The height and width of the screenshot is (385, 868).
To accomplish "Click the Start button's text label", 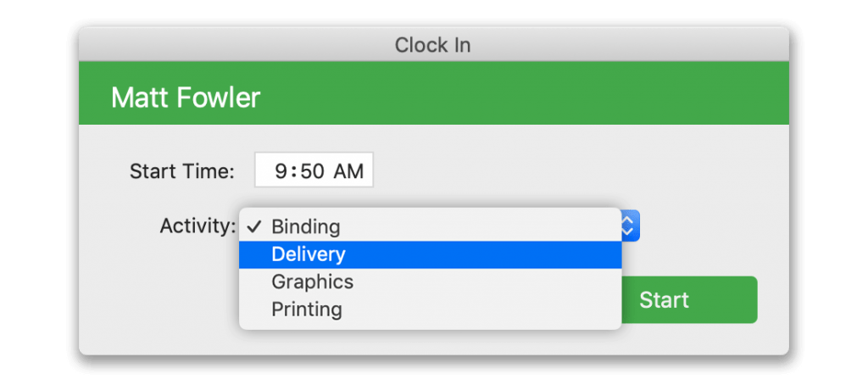I will click(x=664, y=299).
